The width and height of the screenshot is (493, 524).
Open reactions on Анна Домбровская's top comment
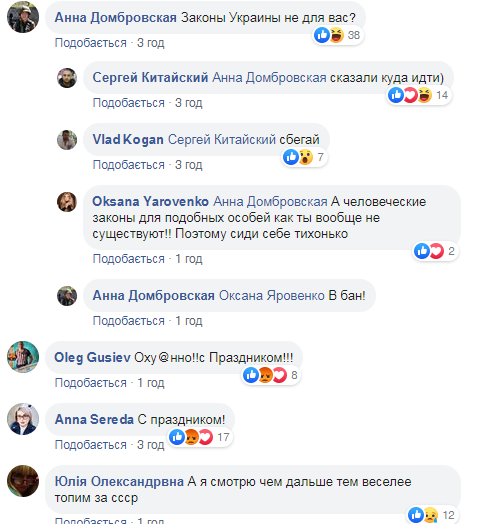point(338,35)
